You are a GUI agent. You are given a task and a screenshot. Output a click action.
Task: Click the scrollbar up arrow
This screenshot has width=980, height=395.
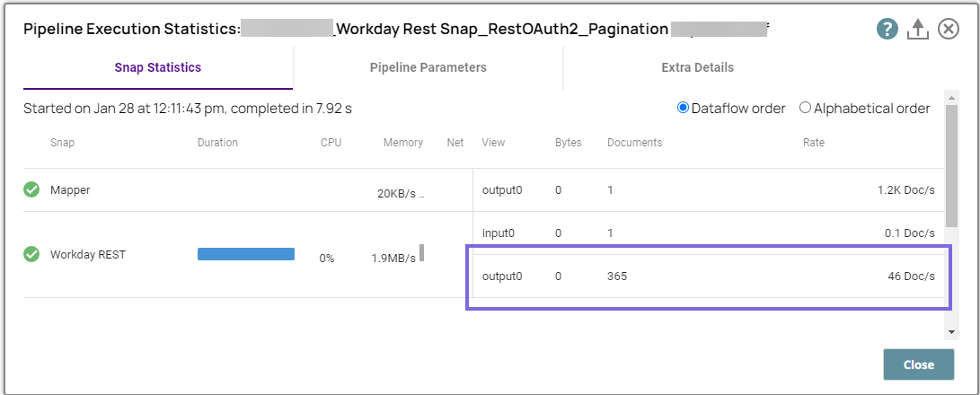pyautogui.click(x=951, y=98)
